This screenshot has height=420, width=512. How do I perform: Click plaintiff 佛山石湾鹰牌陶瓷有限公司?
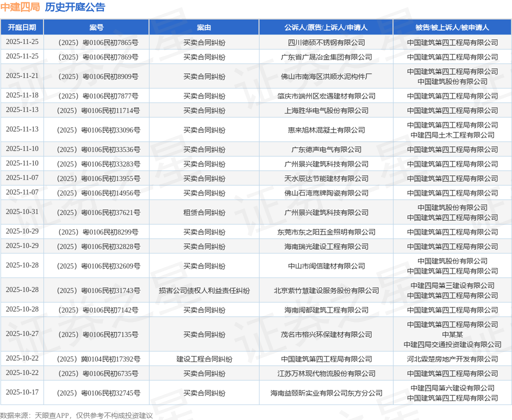[326, 193]
